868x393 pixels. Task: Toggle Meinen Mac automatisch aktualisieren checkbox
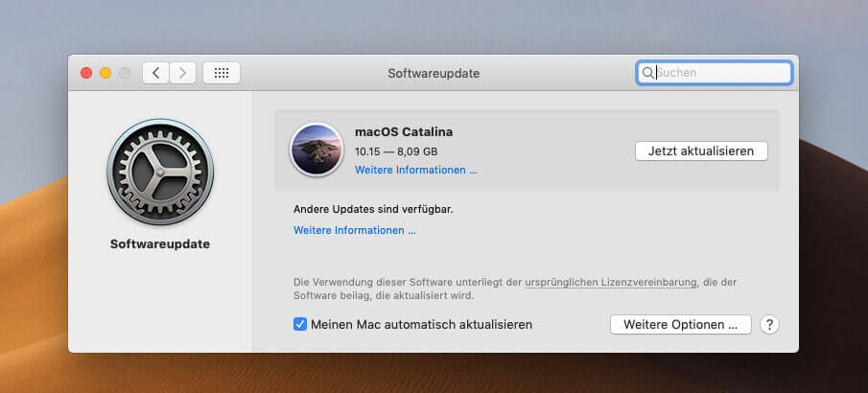tap(300, 325)
